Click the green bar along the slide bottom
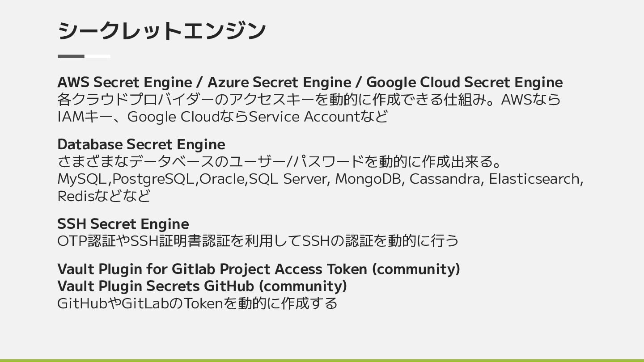 [322, 360]
